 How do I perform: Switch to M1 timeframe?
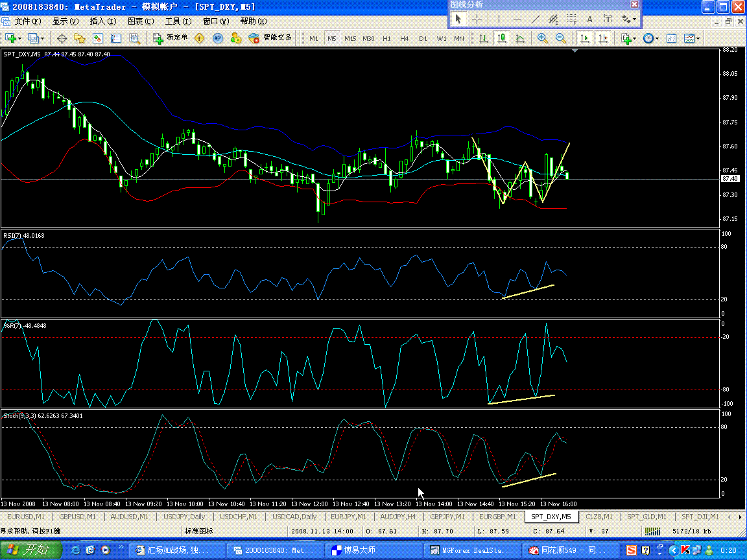pos(313,39)
